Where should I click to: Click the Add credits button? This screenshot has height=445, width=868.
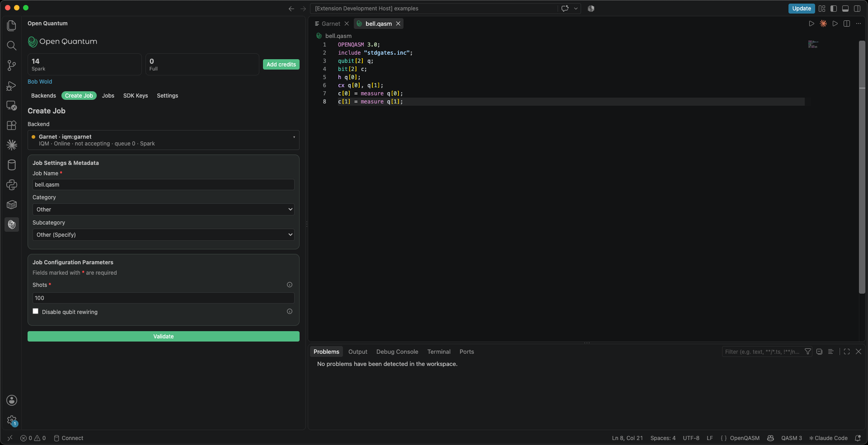(x=281, y=65)
